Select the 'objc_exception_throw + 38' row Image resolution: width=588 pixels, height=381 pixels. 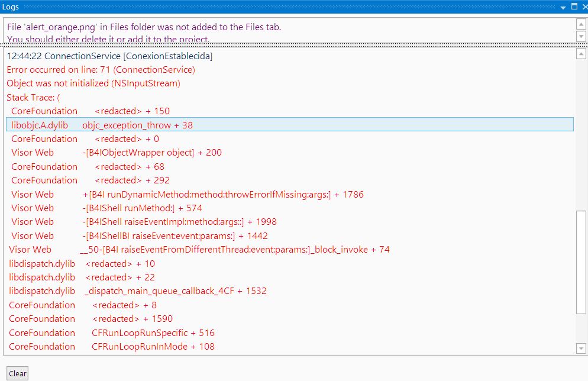coord(290,125)
